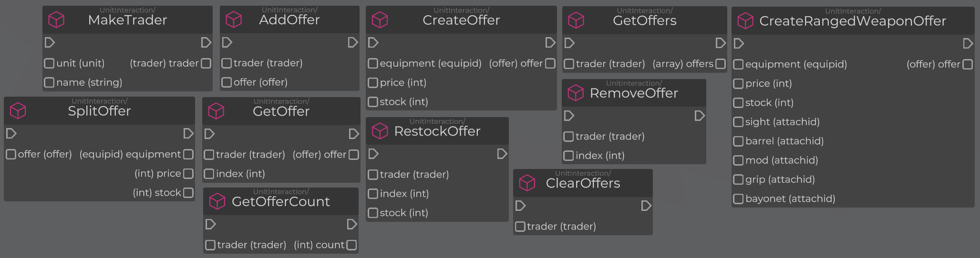Click the GetOffers node cube icon
980x258 pixels.
(576, 20)
